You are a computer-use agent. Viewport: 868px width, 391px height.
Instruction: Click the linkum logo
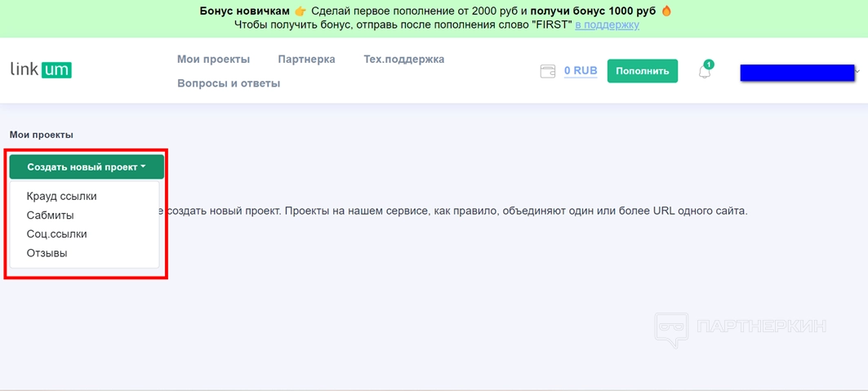(x=41, y=69)
